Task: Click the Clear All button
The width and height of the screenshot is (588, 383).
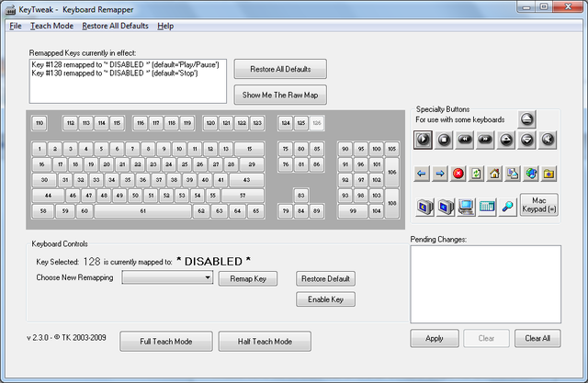Action: point(537,338)
